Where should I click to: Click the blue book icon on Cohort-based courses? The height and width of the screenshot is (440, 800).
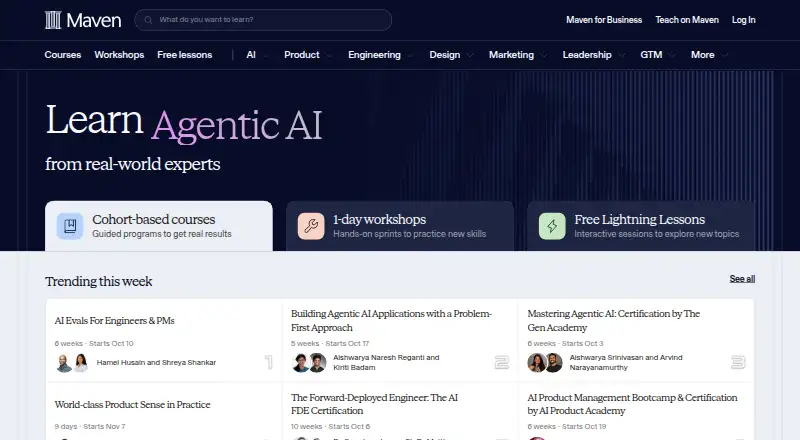(x=70, y=226)
